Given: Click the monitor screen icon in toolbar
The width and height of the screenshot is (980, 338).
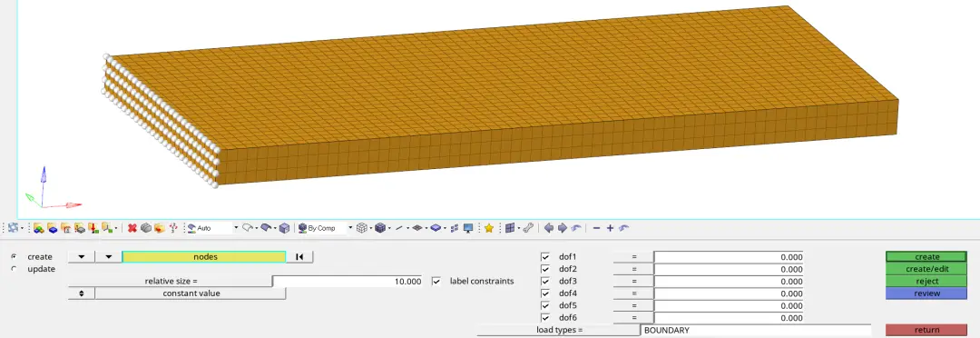Looking at the screenshot, I should [468, 228].
